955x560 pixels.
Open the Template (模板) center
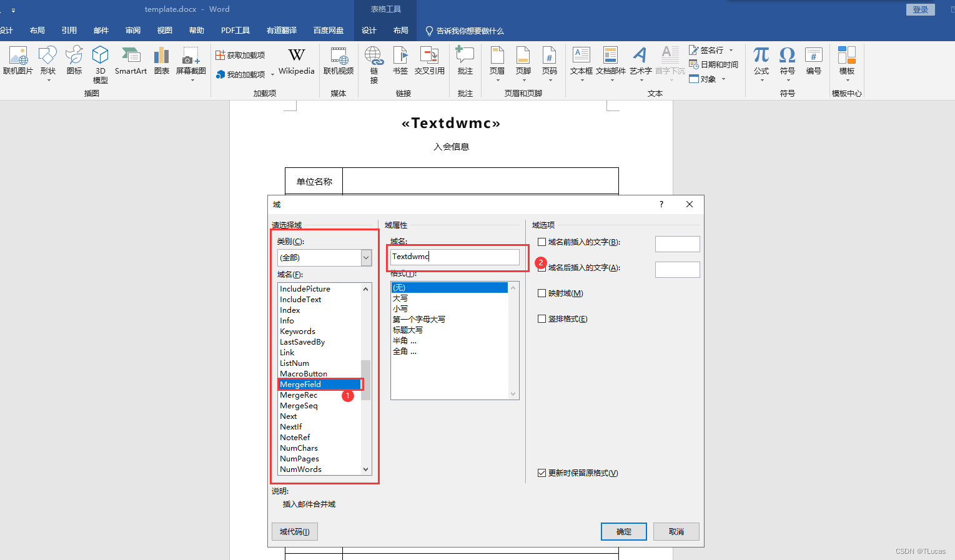pyautogui.click(x=847, y=63)
